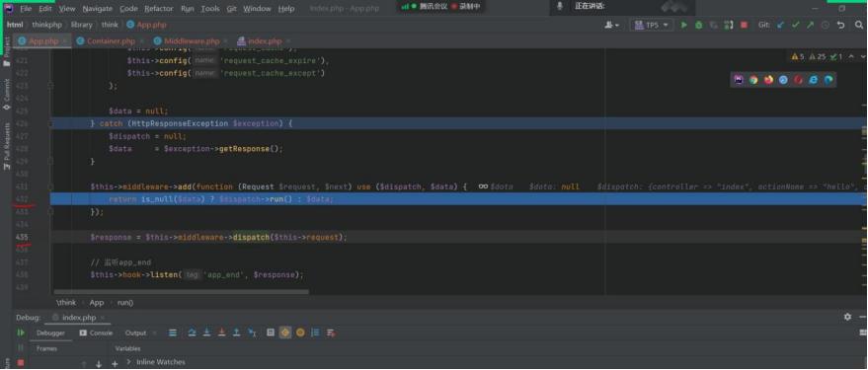
Task: Force step into with the red arrow
Action: [x=221, y=333]
